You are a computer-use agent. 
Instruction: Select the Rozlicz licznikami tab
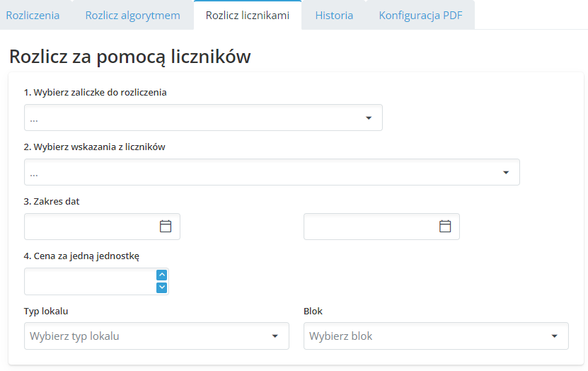[247, 16]
